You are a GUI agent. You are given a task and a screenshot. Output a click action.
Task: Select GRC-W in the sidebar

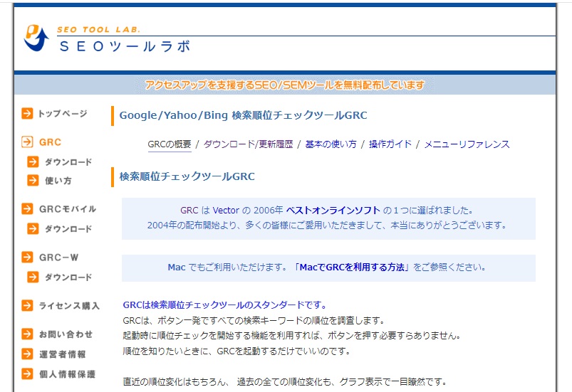tap(58, 258)
